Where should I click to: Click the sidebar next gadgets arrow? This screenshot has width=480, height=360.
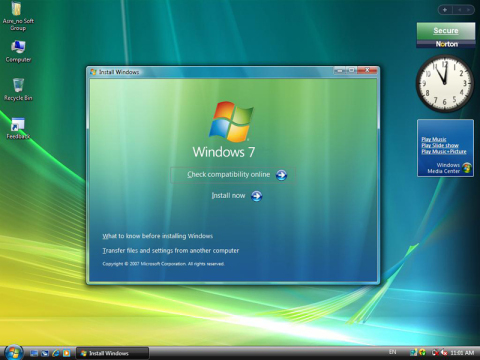pos(468,10)
